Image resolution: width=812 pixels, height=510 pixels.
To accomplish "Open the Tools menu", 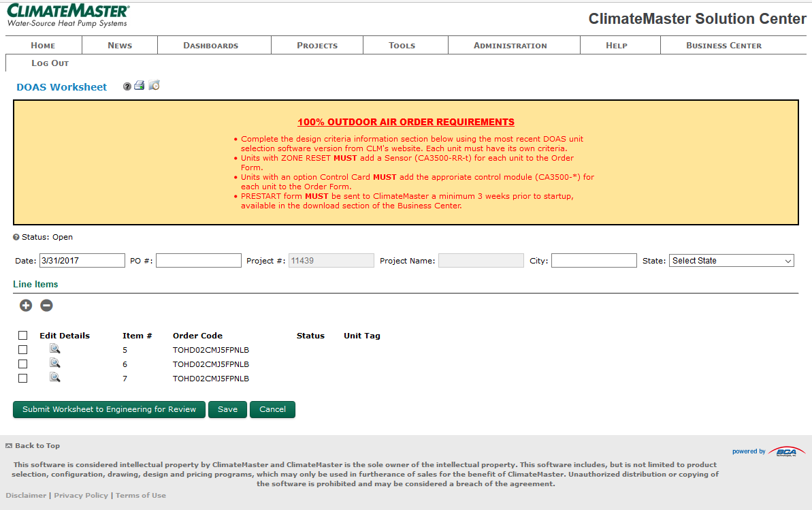I will tap(402, 46).
